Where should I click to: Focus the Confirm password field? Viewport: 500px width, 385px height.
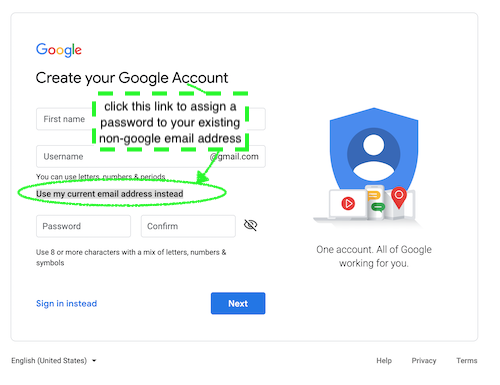(x=188, y=226)
